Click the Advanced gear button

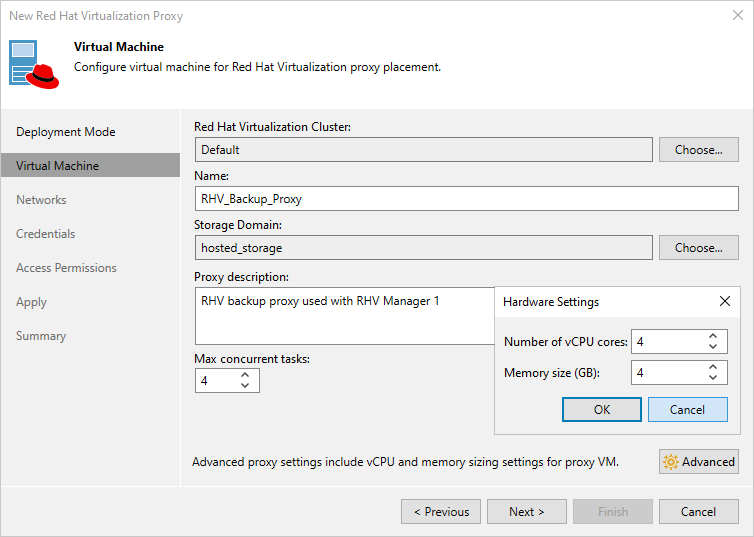coord(699,461)
